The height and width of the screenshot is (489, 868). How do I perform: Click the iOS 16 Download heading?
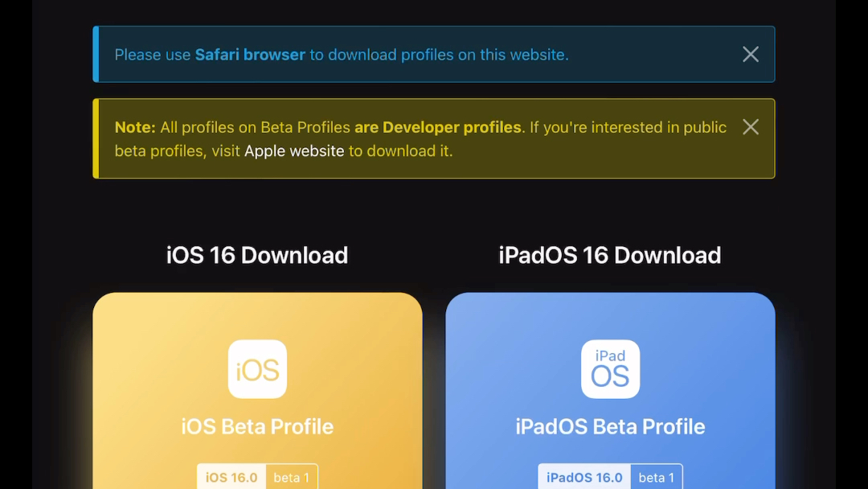tap(257, 255)
